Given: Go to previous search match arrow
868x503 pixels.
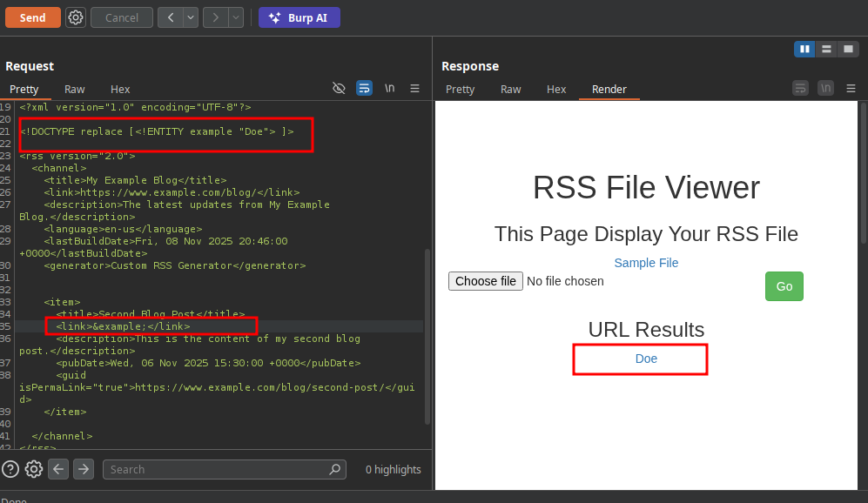Looking at the screenshot, I should coord(58,469).
